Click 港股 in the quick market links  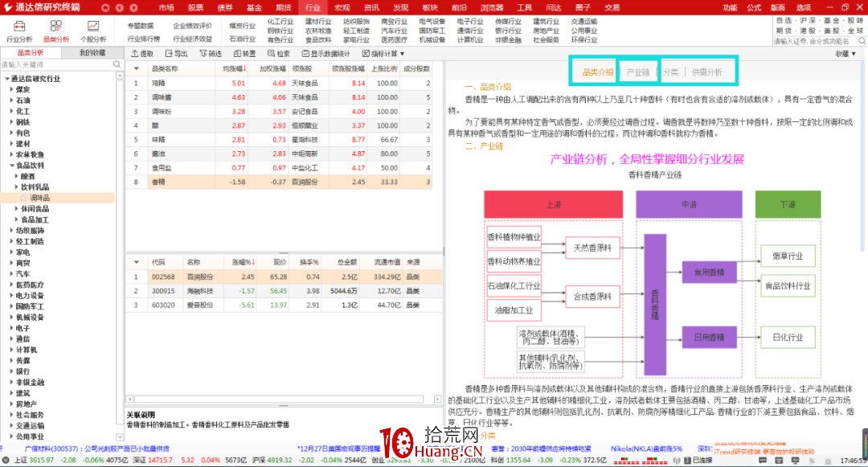pyautogui.click(x=808, y=31)
